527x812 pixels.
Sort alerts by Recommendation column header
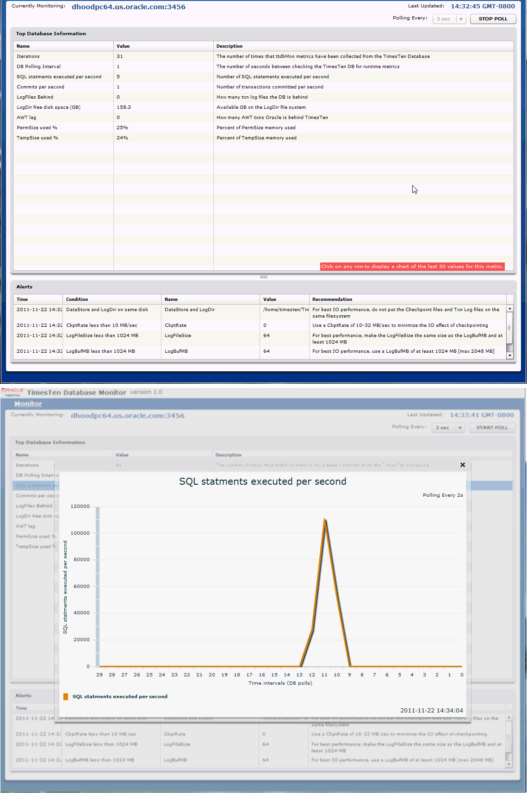point(408,299)
